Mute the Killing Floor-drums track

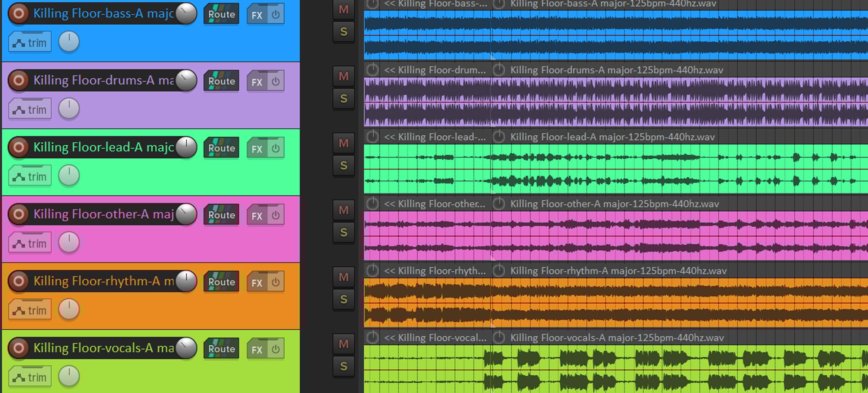click(344, 76)
